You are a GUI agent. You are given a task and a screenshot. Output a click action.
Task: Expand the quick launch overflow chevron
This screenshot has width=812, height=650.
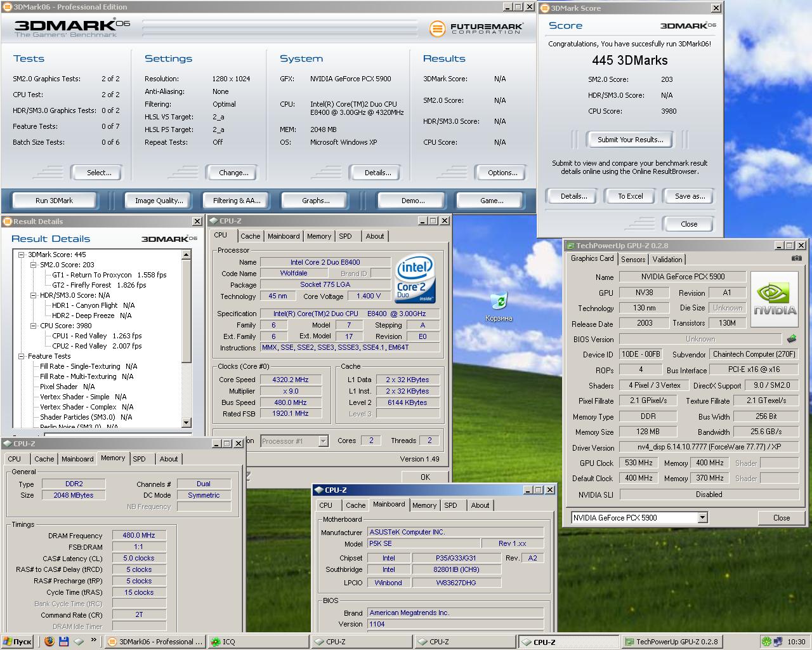[94, 640]
